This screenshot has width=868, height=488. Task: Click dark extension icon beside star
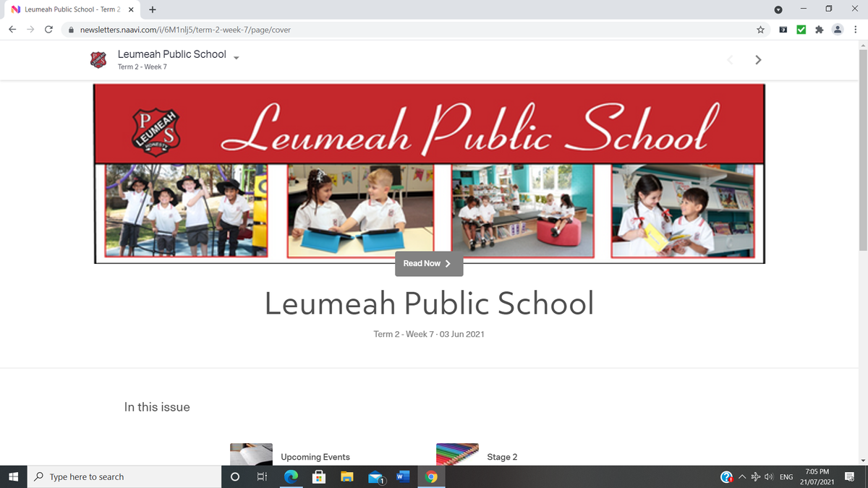(783, 30)
